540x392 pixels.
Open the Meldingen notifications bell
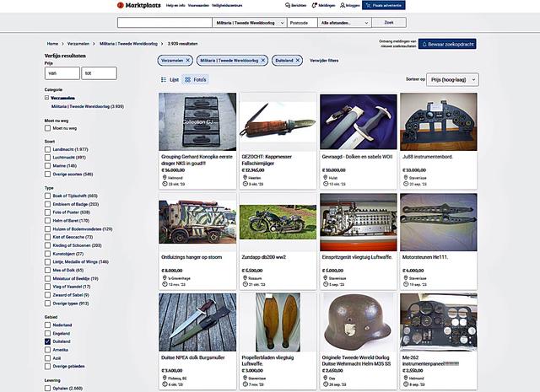314,5
